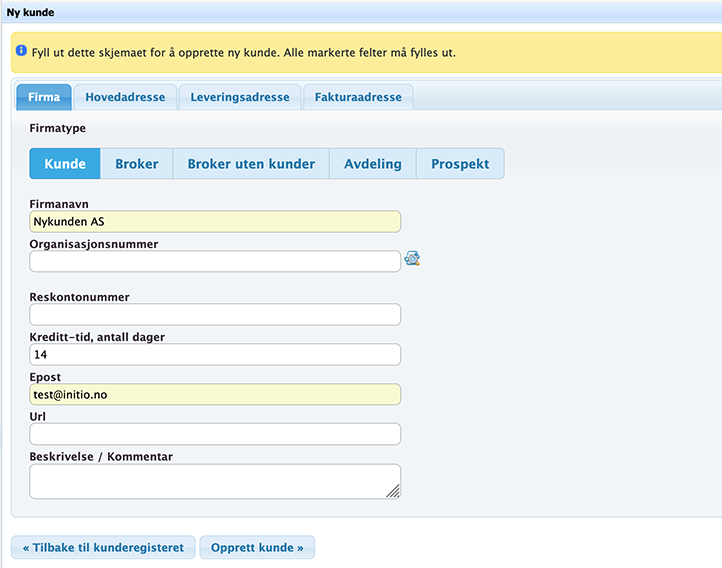This screenshot has height=568, width=722.
Task: Switch to the Firma tab
Action: point(44,98)
